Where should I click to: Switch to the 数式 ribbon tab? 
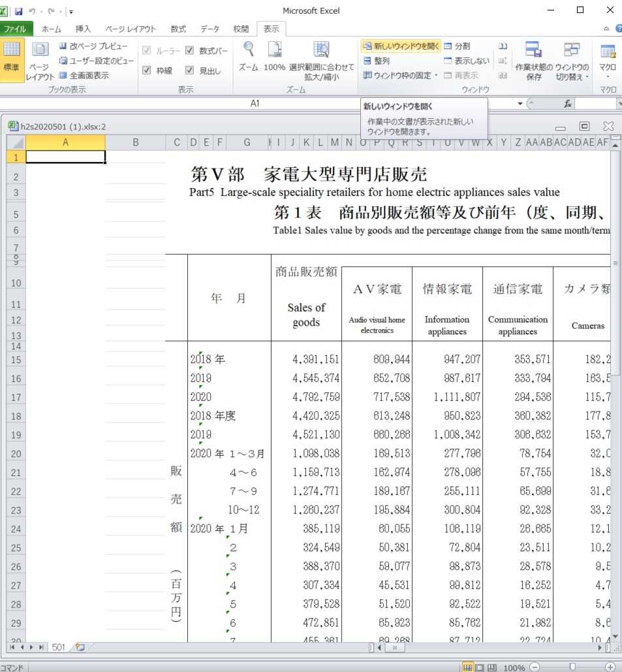coord(178,29)
